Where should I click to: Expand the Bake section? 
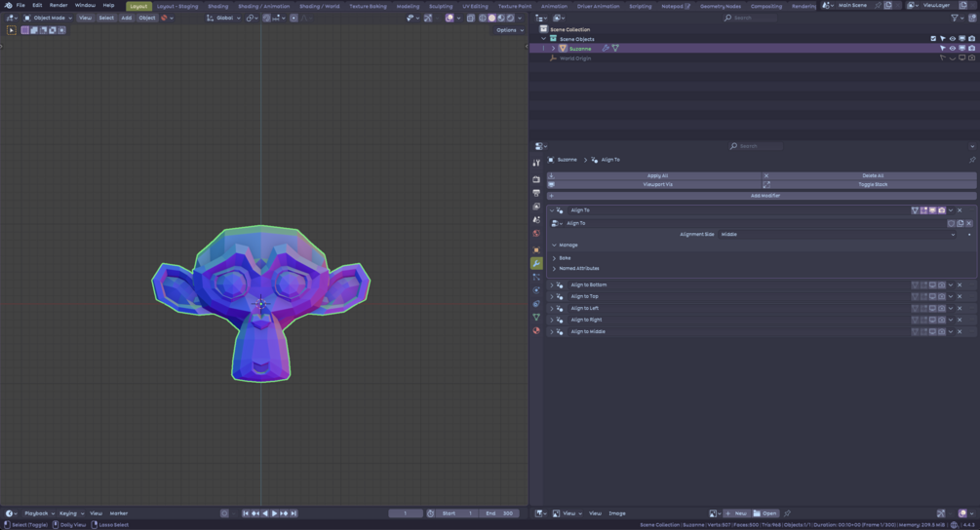(x=555, y=258)
